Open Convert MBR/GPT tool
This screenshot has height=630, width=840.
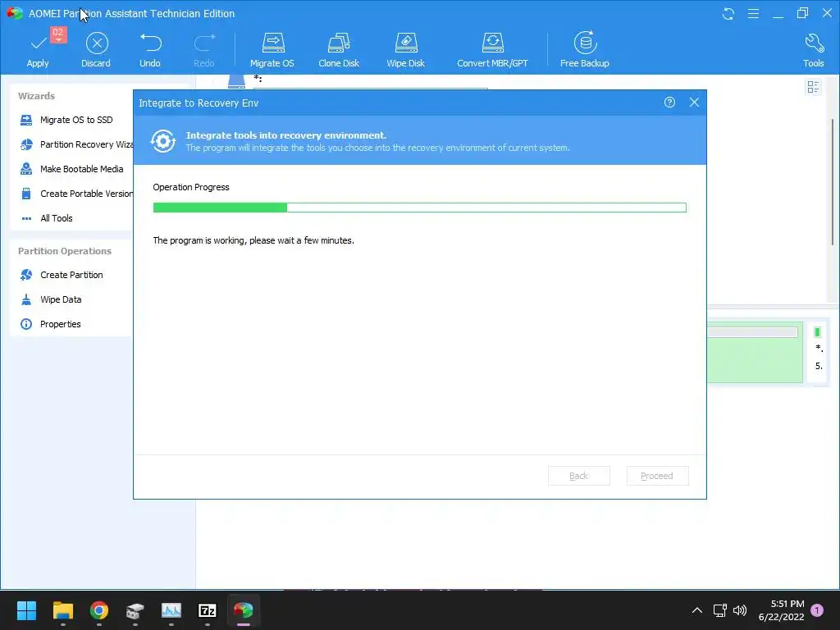[492, 50]
